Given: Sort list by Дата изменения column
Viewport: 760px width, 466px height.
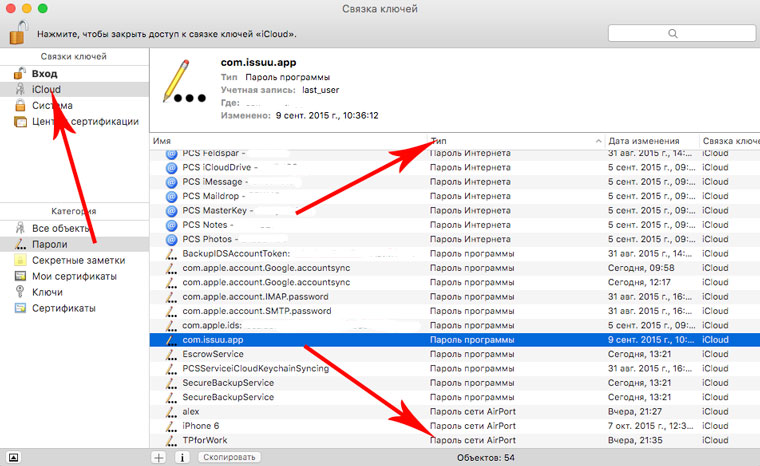Looking at the screenshot, I should tap(644, 141).
